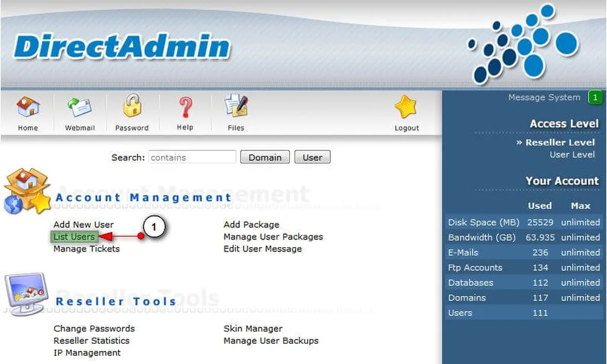607x364 pixels.
Task: Click the Access Level heading
Action: 564,123
